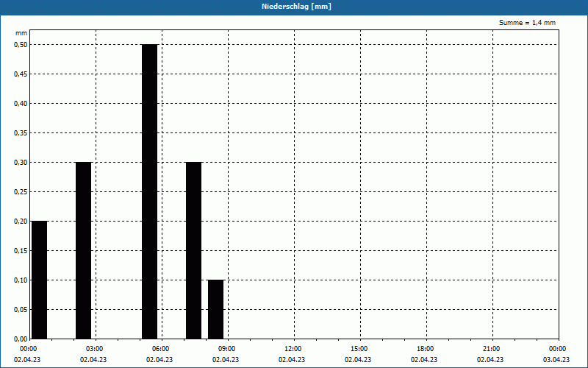
Task: Select the y-axis value "0,00"
Action: click(x=21, y=339)
